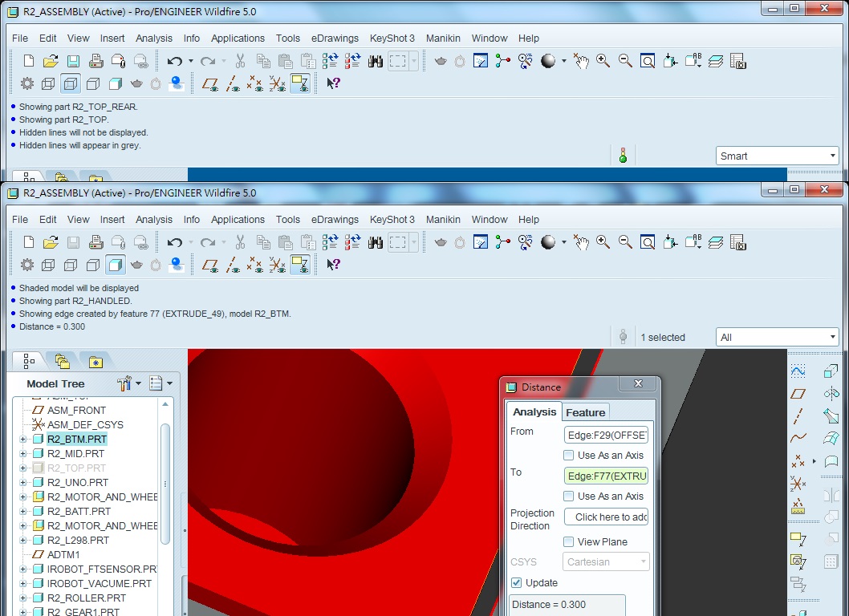This screenshot has width=849, height=616.
Task: Select R2_L298.PRT in Model Tree
Action: tap(78, 541)
